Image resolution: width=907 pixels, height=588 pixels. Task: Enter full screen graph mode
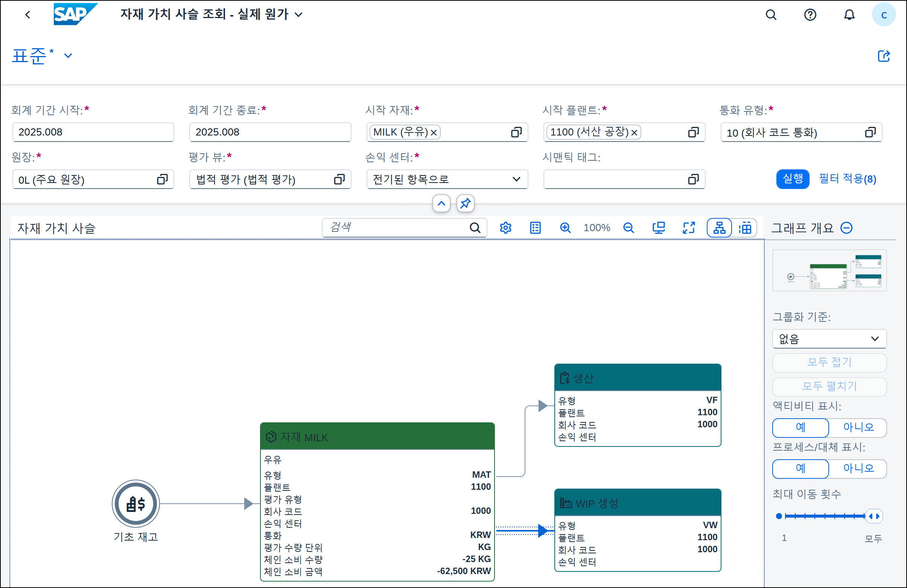click(x=689, y=228)
